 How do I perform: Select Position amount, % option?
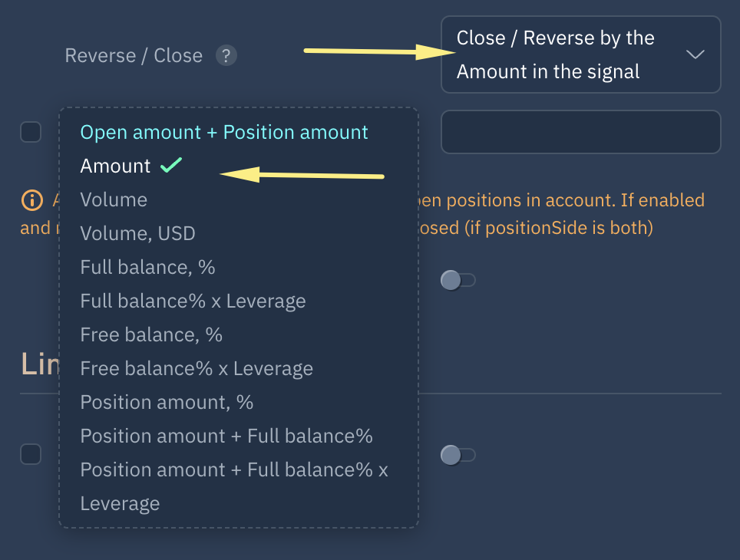(167, 402)
